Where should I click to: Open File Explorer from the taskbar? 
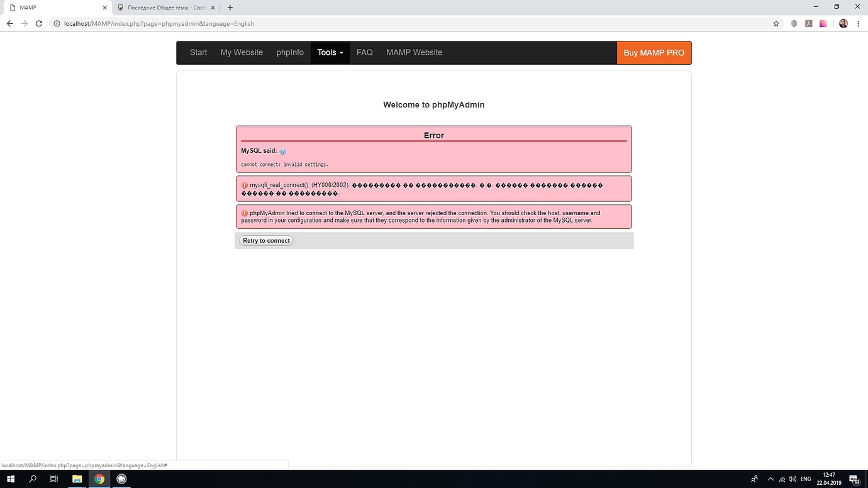coord(77,479)
